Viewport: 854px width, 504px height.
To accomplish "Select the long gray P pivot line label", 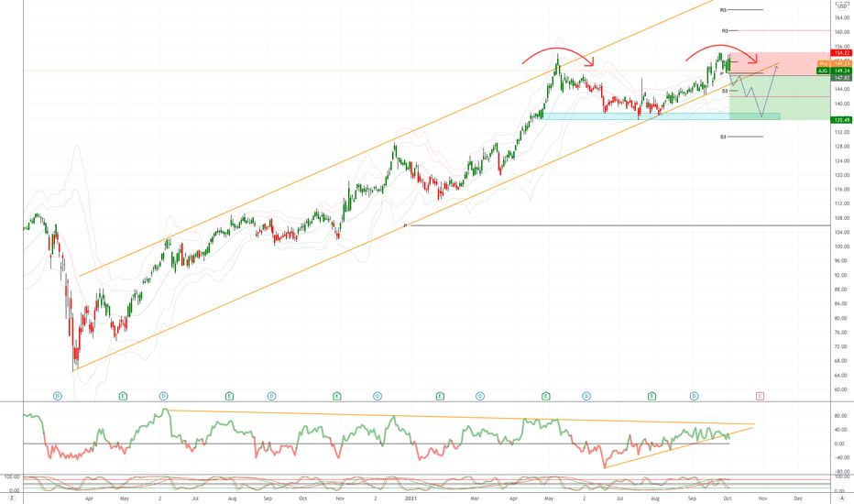I will click(405, 225).
